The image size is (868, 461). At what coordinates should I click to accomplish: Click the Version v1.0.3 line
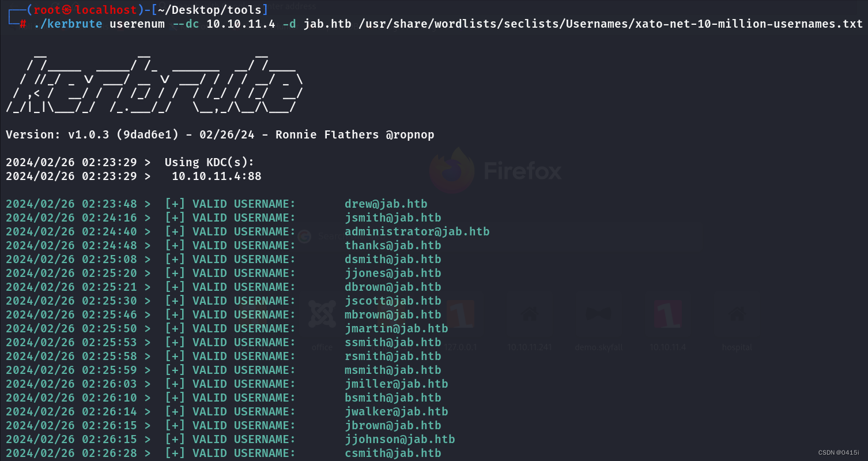pos(220,135)
